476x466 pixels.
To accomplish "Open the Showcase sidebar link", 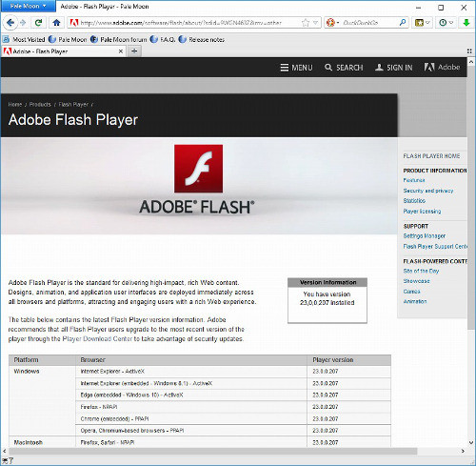I will [416, 281].
